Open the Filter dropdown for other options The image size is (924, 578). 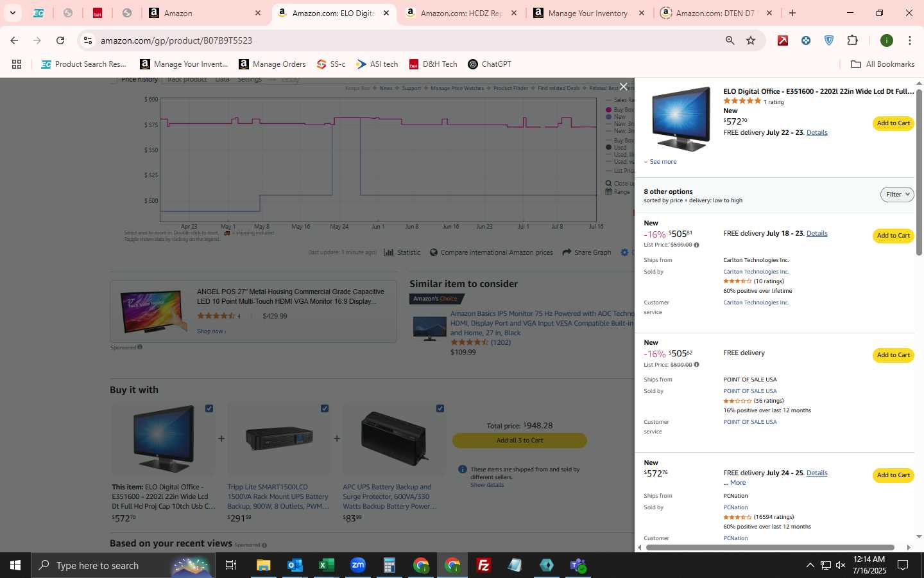[x=897, y=195]
